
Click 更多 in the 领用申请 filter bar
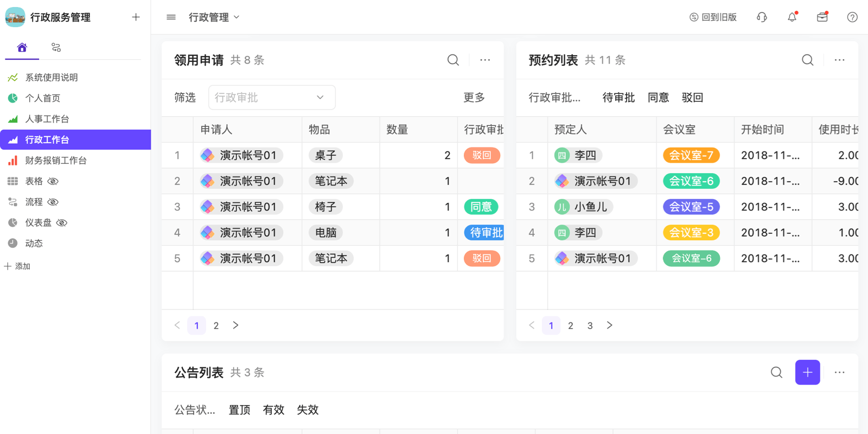(x=474, y=98)
